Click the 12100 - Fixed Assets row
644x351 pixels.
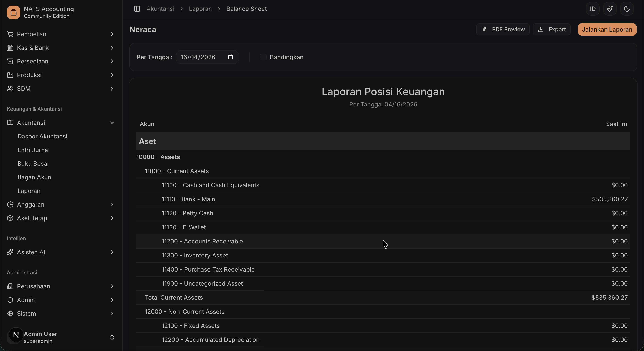pos(383,326)
